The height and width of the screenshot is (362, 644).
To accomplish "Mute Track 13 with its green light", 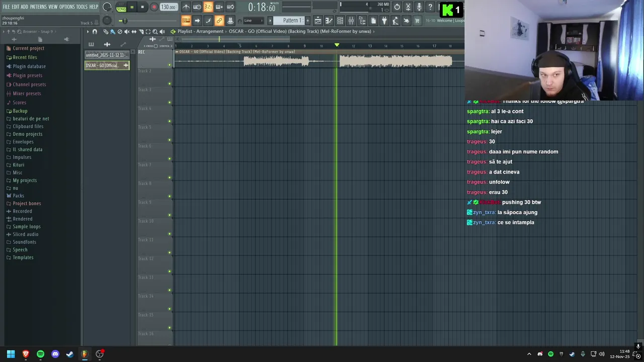I will tap(170, 290).
